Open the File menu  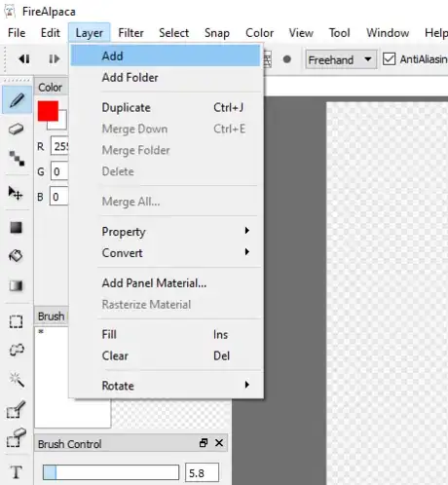point(17,33)
